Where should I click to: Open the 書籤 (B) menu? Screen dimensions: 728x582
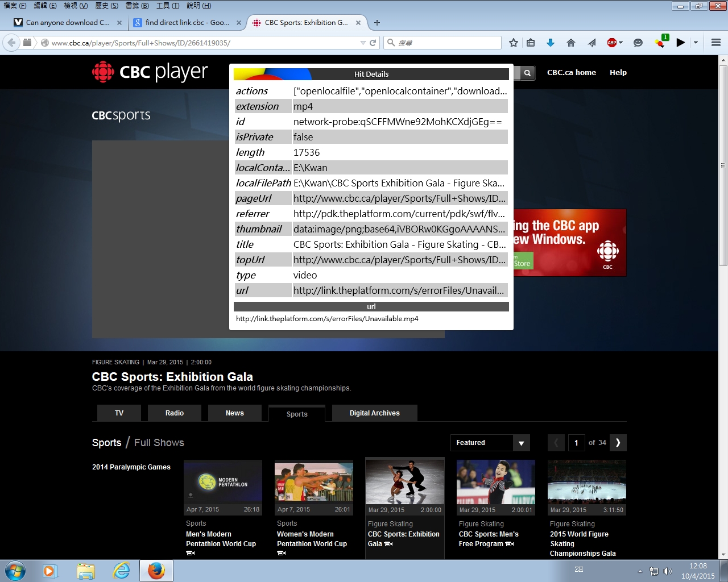137,6
